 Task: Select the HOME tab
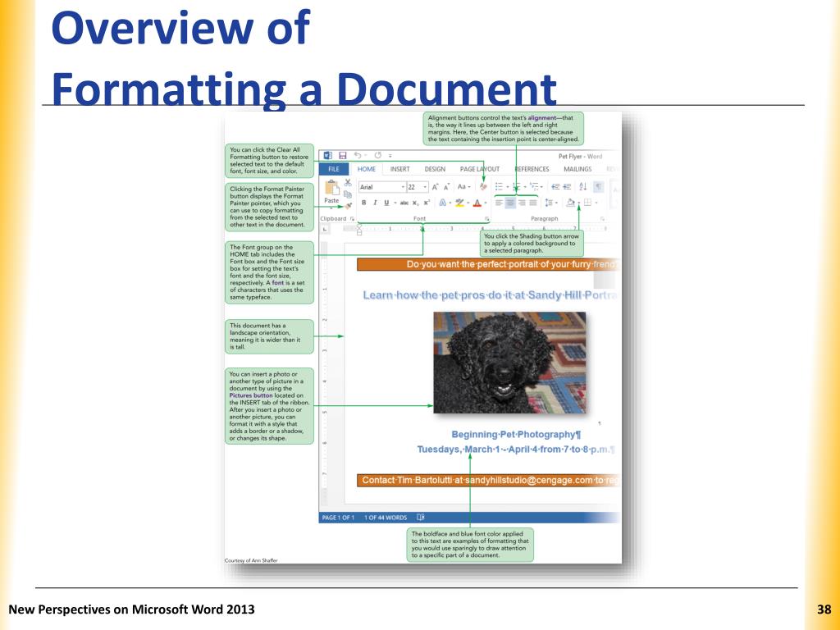tap(367, 169)
